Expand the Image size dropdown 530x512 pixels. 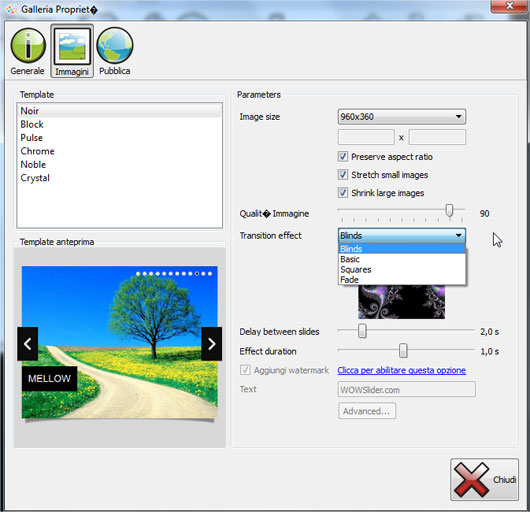402,117
